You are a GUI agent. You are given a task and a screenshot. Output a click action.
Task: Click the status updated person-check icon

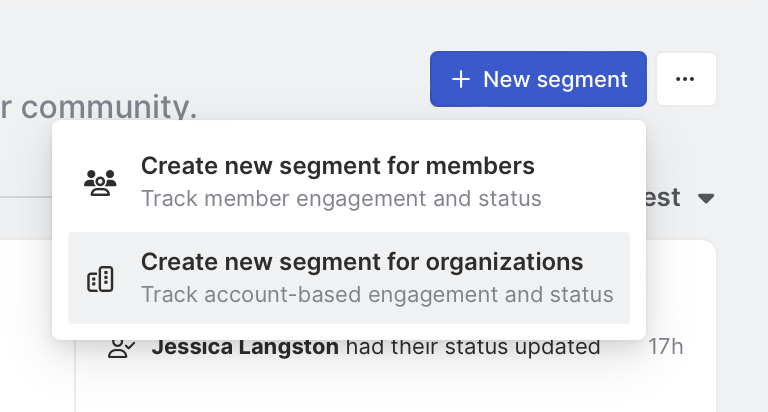click(121, 348)
